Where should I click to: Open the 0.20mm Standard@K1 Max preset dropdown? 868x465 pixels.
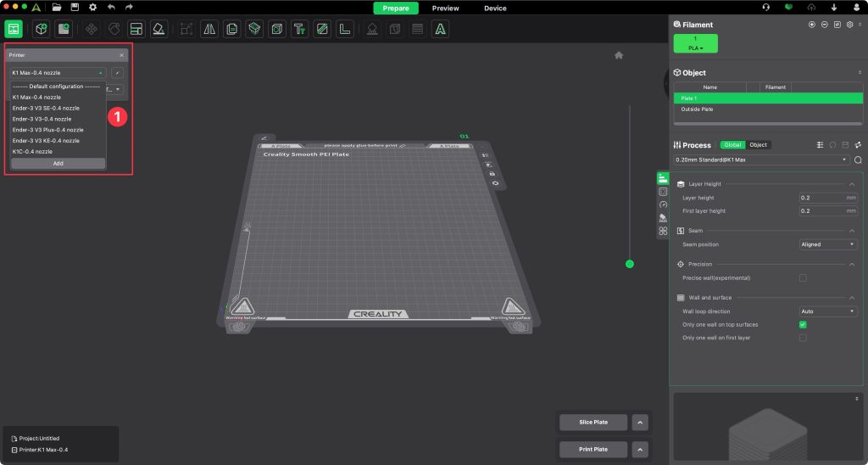click(x=761, y=160)
